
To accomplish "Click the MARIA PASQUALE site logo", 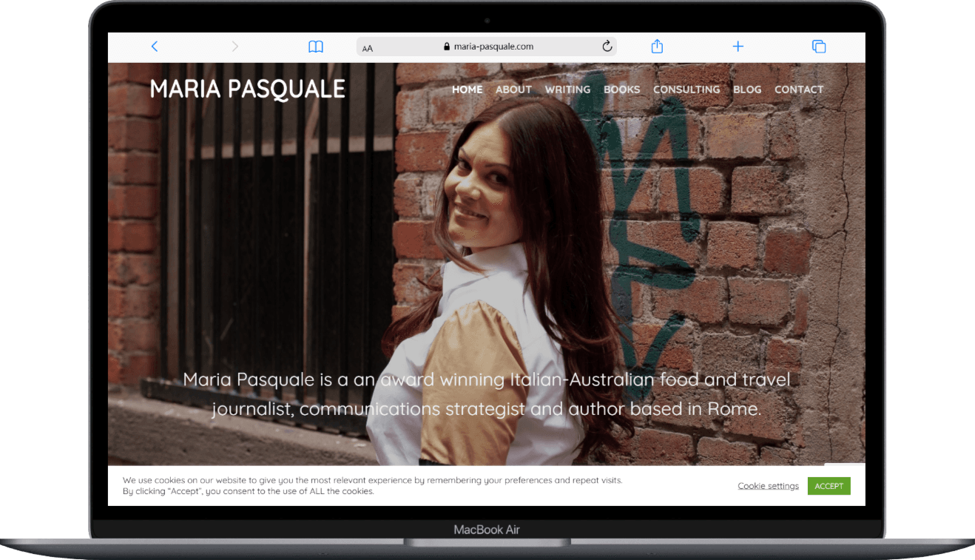I will 247,90.
